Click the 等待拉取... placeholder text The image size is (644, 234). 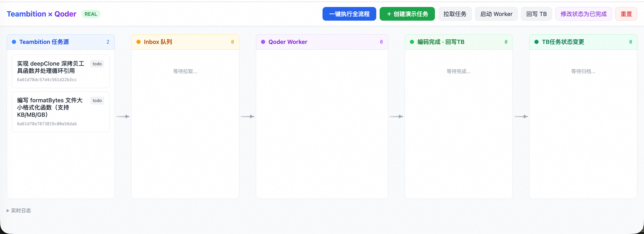click(x=185, y=71)
